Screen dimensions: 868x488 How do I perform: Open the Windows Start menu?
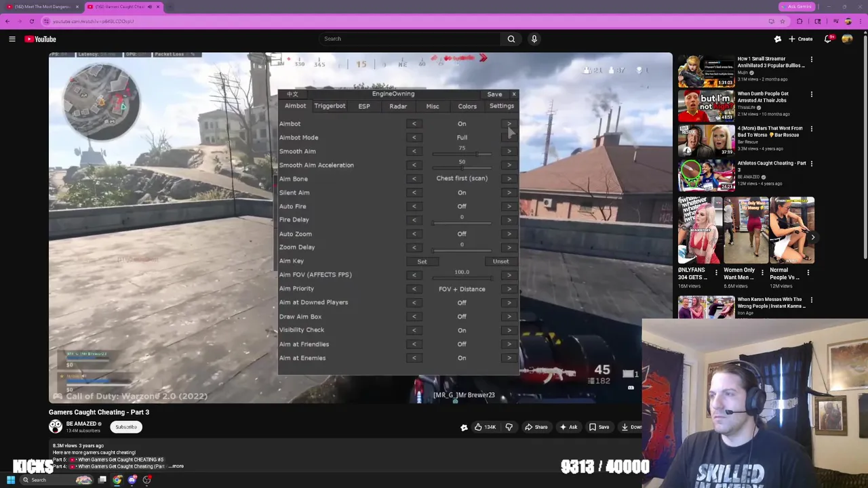[11, 480]
